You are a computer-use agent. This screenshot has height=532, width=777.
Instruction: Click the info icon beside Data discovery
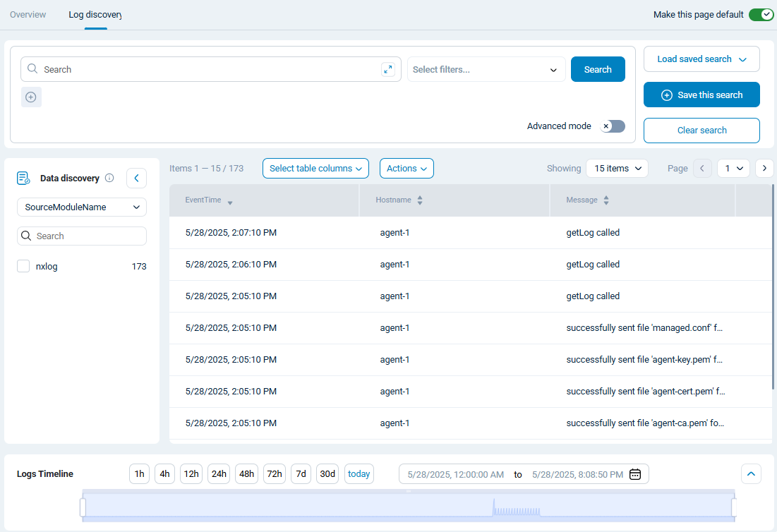110,178
